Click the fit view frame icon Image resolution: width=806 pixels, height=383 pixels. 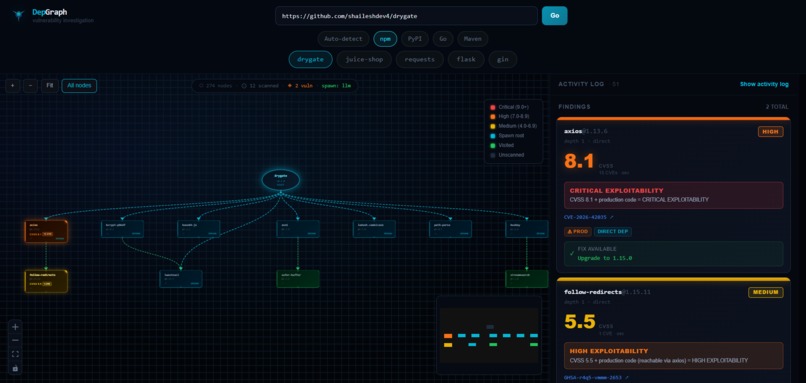[x=15, y=354]
